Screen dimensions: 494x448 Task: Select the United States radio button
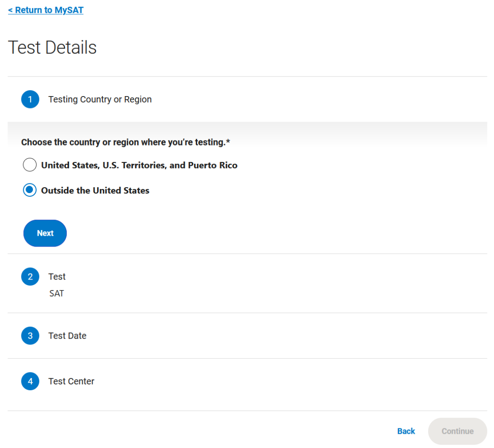(x=30, y=165)
